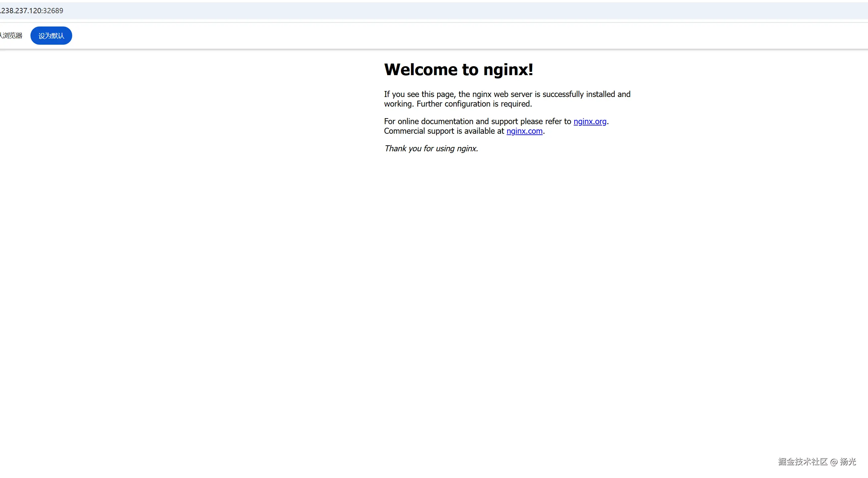868x478 pixels.
Task: Open the nginx.org documentation link
Action: pos(590,121)
